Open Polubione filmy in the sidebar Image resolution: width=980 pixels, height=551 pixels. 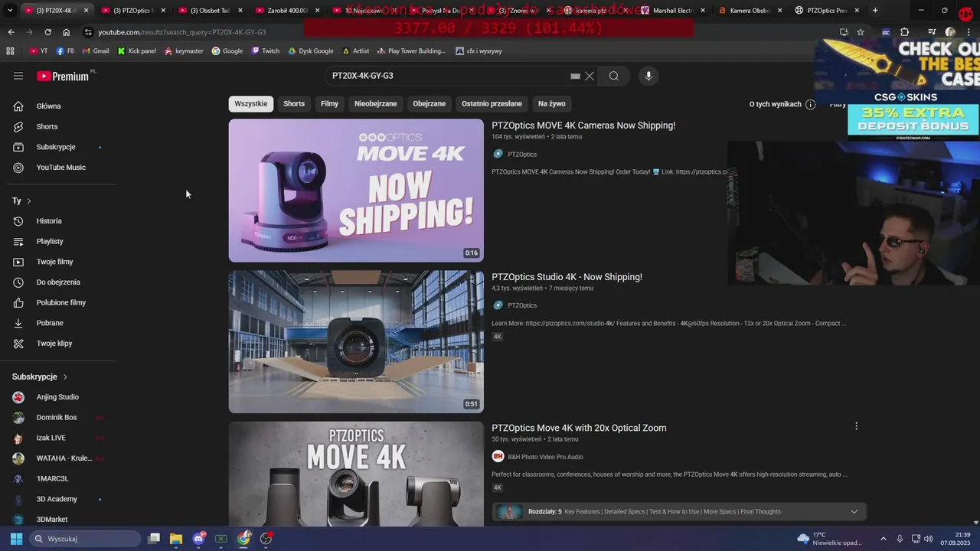pyautogui.click(x=61, y=302)
